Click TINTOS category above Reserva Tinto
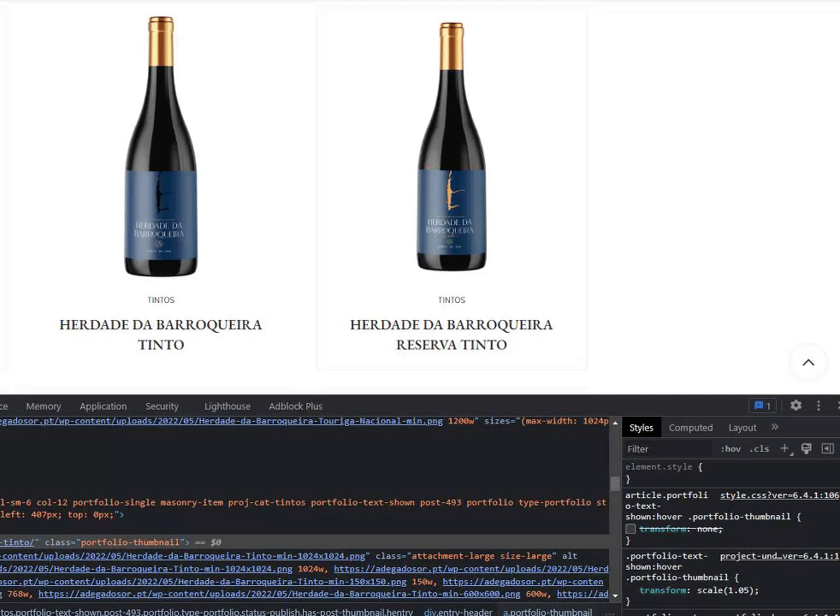The height and width of the screenshot is (616, 840). pyautogui.click(x=452, y=300)
